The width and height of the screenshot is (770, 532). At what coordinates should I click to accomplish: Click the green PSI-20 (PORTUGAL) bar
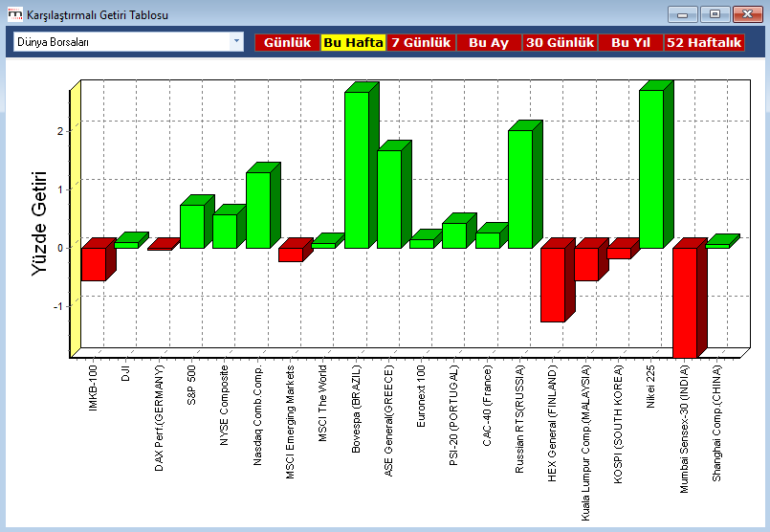pyautogui.click(x=454, y=235)
